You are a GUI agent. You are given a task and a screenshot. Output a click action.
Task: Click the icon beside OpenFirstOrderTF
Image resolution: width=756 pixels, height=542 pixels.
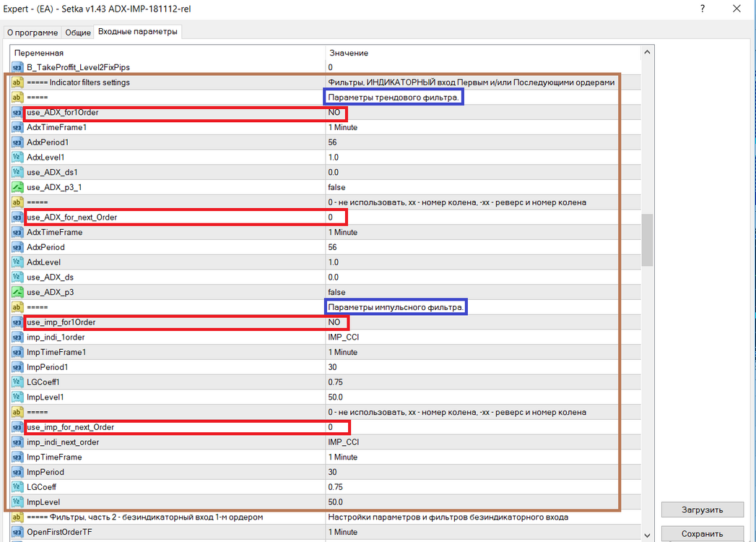tap(17, 532)
